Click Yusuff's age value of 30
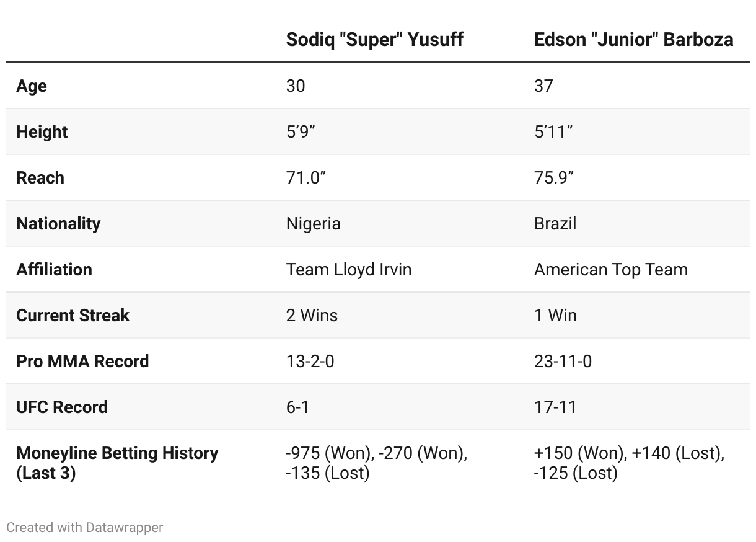The height and width of the screenshot is (542, 756). (x=296, y=86)
